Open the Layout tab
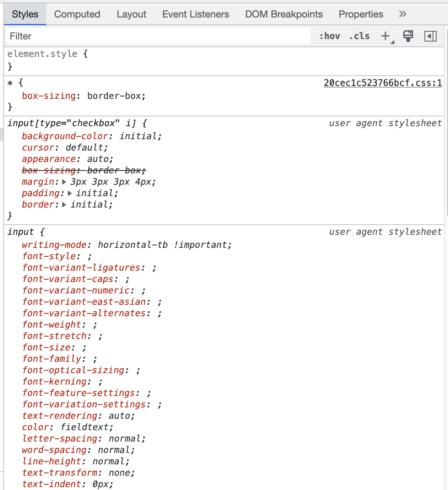This screenshot has height=490, width=448. click(x=131, y=14)
